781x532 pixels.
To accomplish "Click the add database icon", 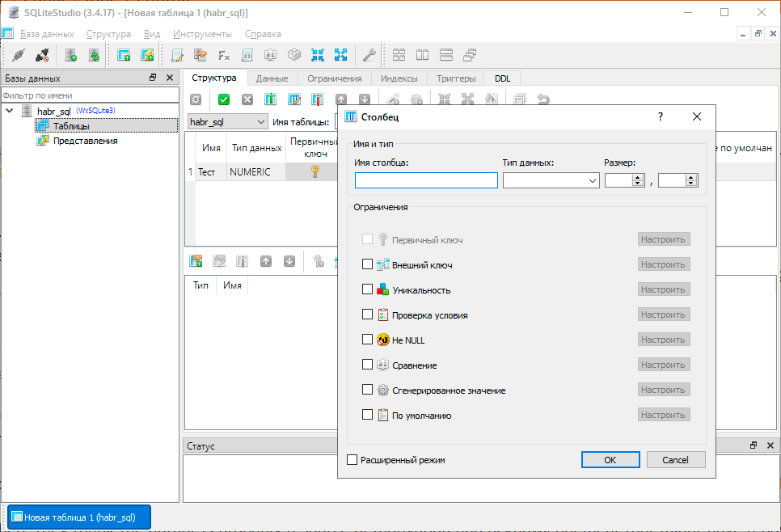I will pos(70,55).
